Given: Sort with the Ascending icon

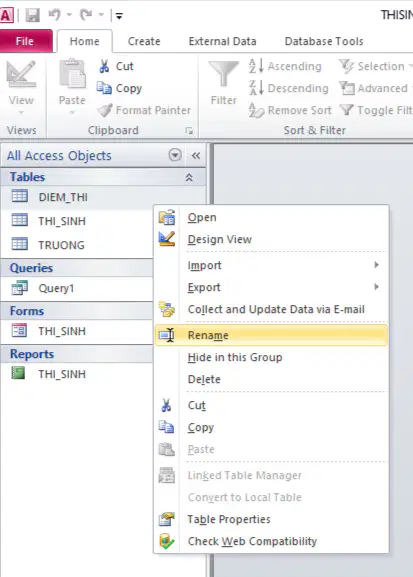Looking at the screenshot, I should pos(256,66).
